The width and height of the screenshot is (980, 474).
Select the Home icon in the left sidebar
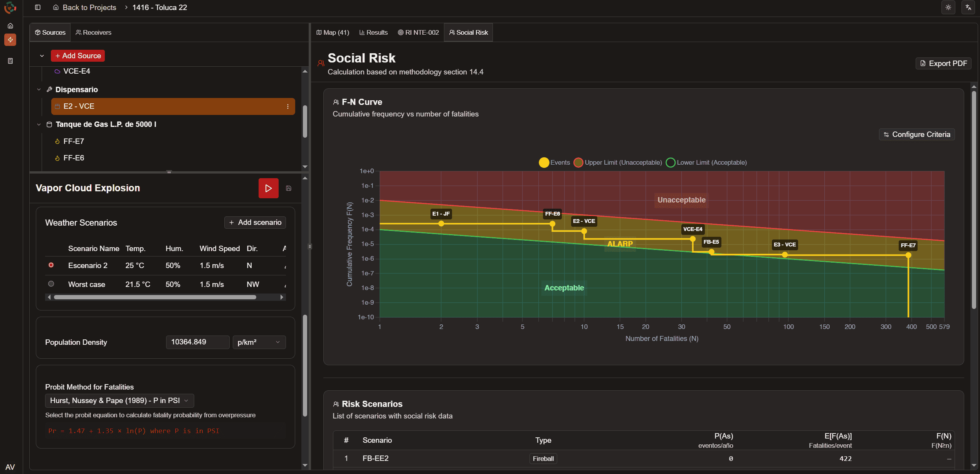tap(10, 25)
